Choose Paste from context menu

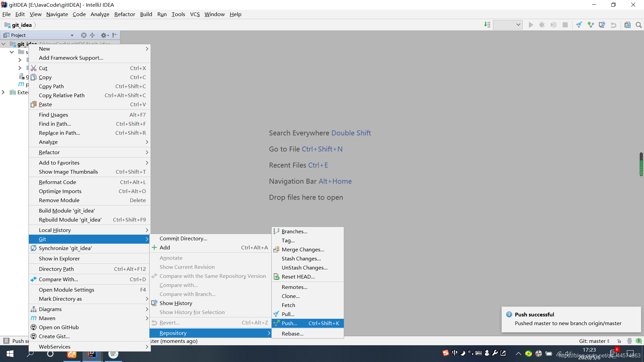(x=90, y=104)
